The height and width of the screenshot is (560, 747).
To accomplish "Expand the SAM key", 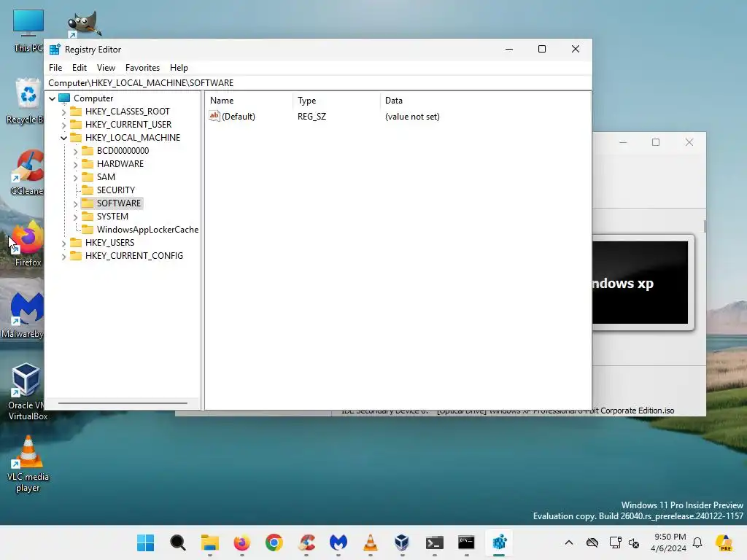I will [75, 178].
